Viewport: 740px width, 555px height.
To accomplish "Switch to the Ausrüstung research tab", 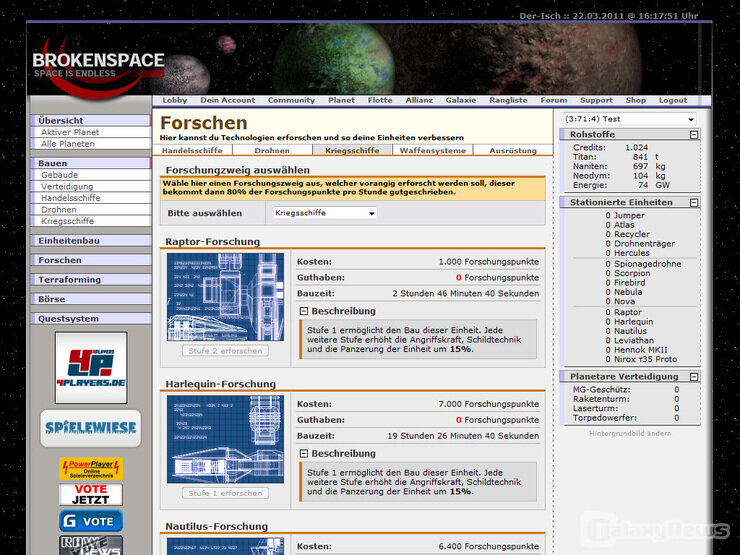I will tap(513, 151).
